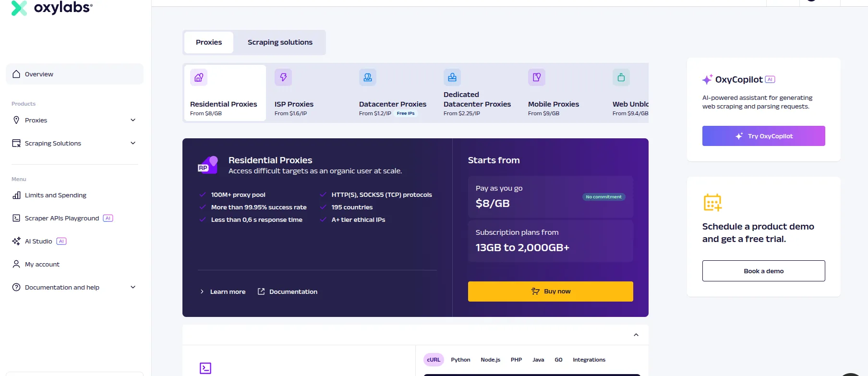Click the Proxies location pin icon
This screenshot has width=868, height=376.
pyautogui.click(x=16, y=120)
